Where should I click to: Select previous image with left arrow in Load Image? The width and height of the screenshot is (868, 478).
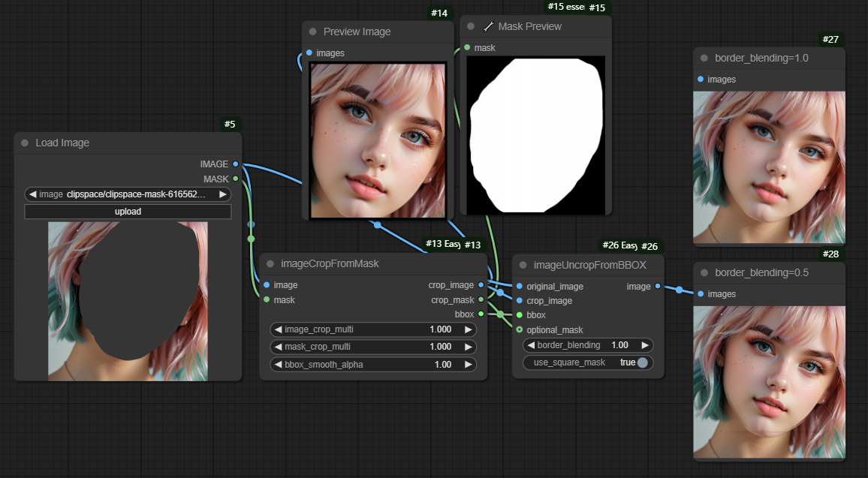coord(32,194)
